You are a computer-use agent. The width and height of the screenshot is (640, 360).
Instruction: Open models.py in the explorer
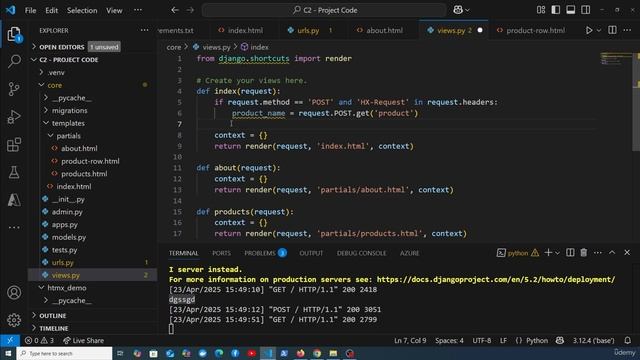point(69,237)
